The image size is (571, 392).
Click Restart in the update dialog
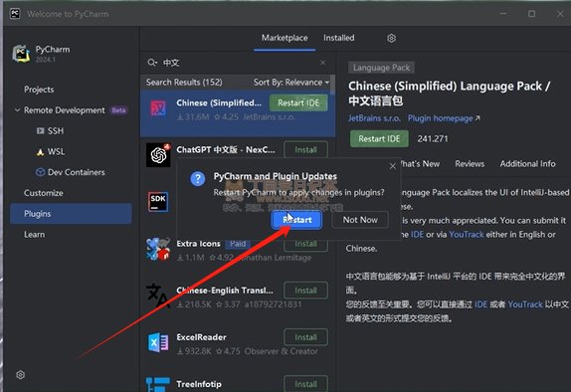coord(296,220)
